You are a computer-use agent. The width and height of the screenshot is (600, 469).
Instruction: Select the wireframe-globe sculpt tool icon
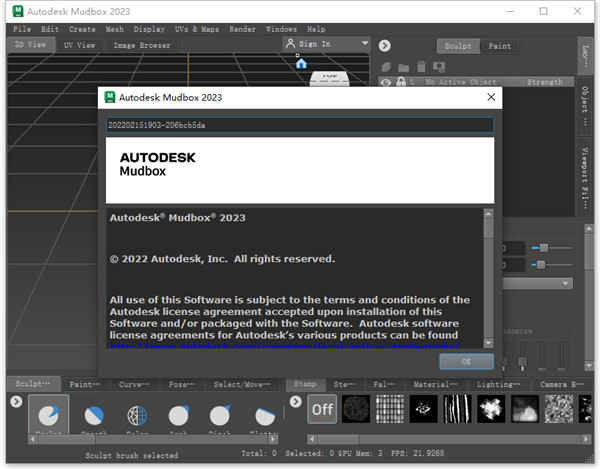(137, 415)
